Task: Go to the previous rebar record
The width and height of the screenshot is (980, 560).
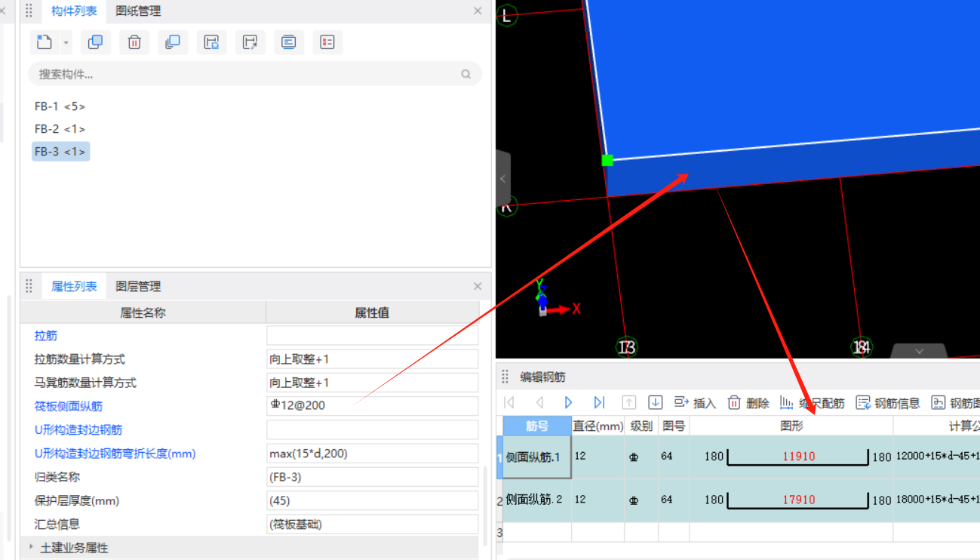Action: 539,403
